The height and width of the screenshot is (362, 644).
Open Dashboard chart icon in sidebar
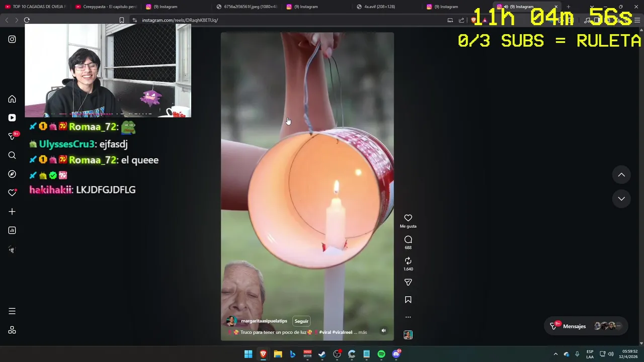12,230
